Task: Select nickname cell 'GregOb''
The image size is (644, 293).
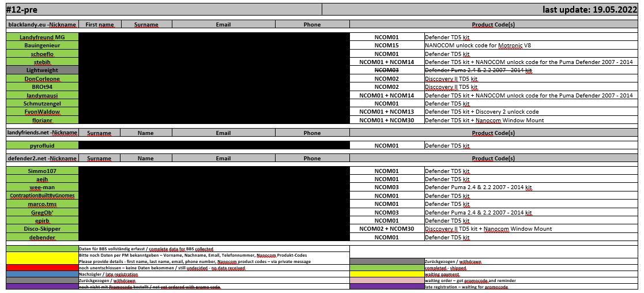Action: (x=42, y=212)
